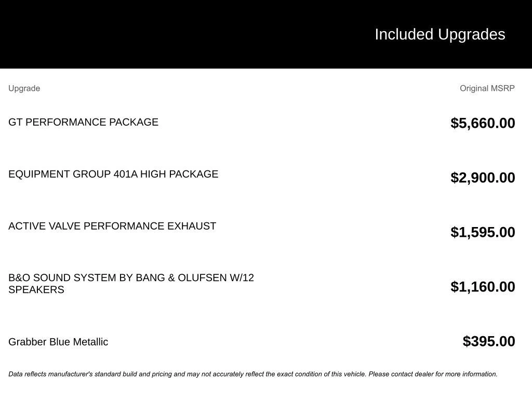Click the $2,900.00 MSRP value
This screenshot has width=532, height=399.
pyautogui.click(x=483, y=178)
